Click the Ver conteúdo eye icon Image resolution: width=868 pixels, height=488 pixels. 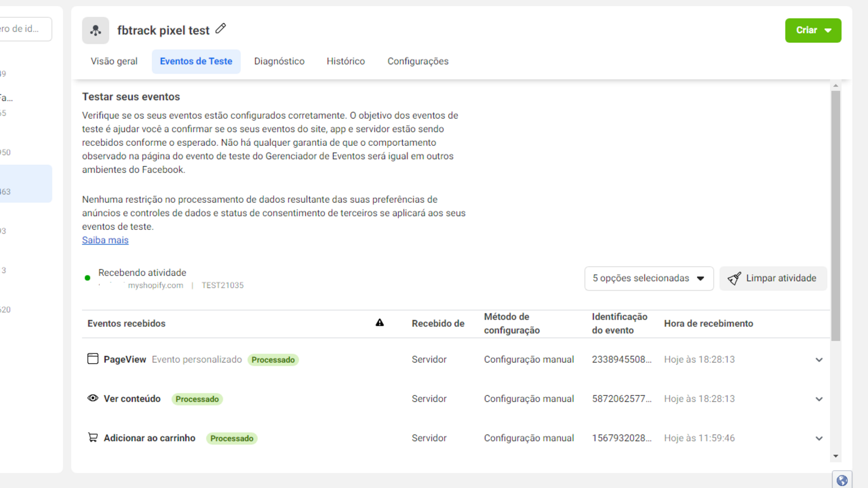point(93,398)
